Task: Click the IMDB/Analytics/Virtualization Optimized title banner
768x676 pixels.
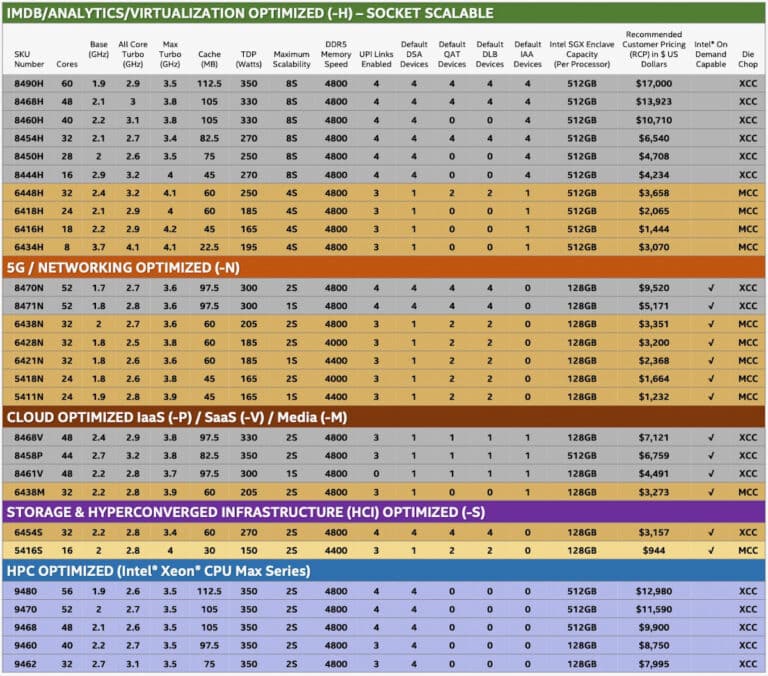Action: tap(384, 13)
